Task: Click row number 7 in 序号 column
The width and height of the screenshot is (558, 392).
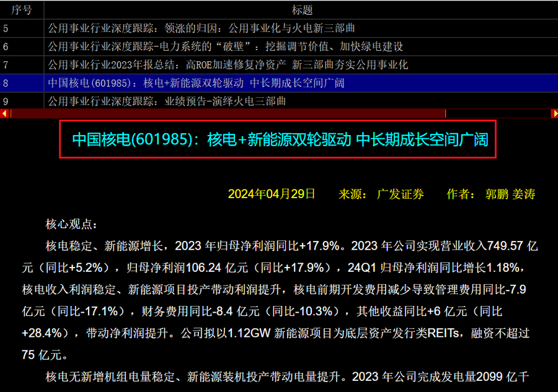Action: (6, 64)
